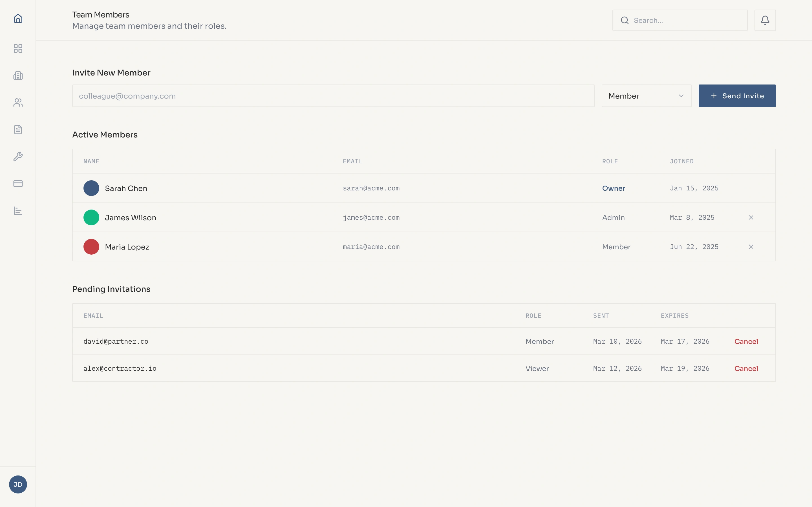The image size is (812, 507).
Task: Select the Documents icon in sidebar
Action: (18, 130)
